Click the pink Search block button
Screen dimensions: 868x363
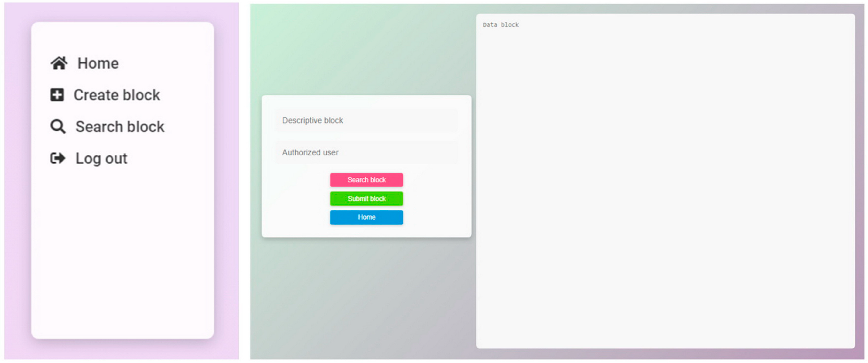pyautogui.click(x=367, y=180)
